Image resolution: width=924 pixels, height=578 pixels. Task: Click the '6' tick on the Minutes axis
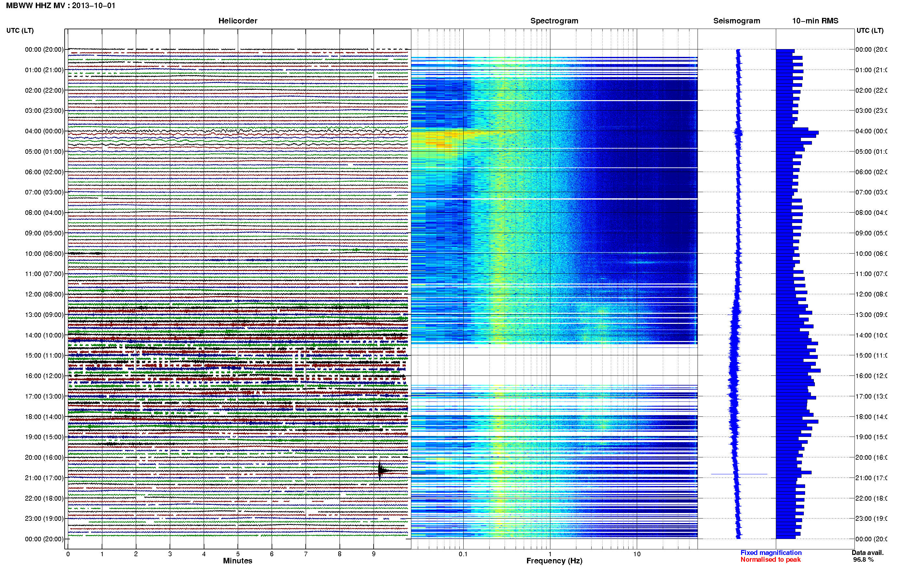(x=272, y=554)
